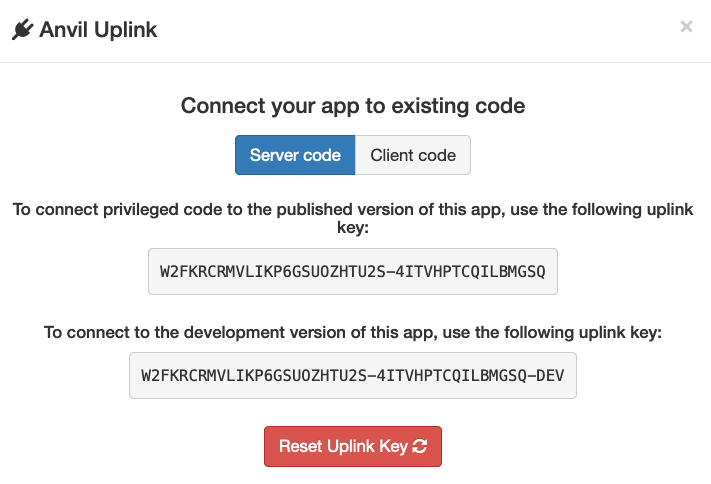This screenshot has height=484, width=711.
Task: Click the development uplink key ending in -DEV
Action: [x=353, y=376]
